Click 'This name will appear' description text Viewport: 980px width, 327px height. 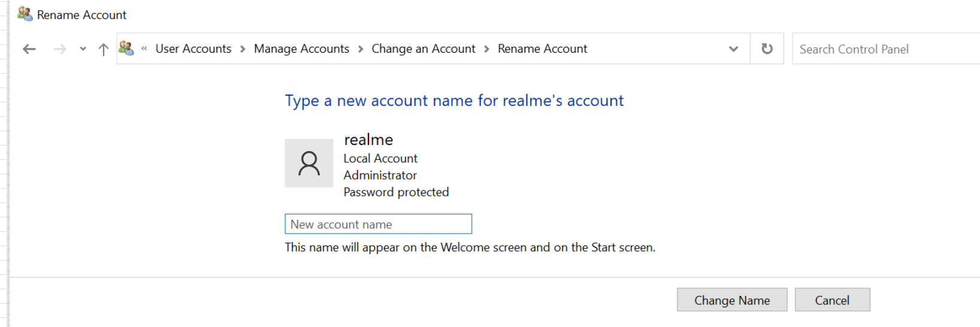(470, 247)
